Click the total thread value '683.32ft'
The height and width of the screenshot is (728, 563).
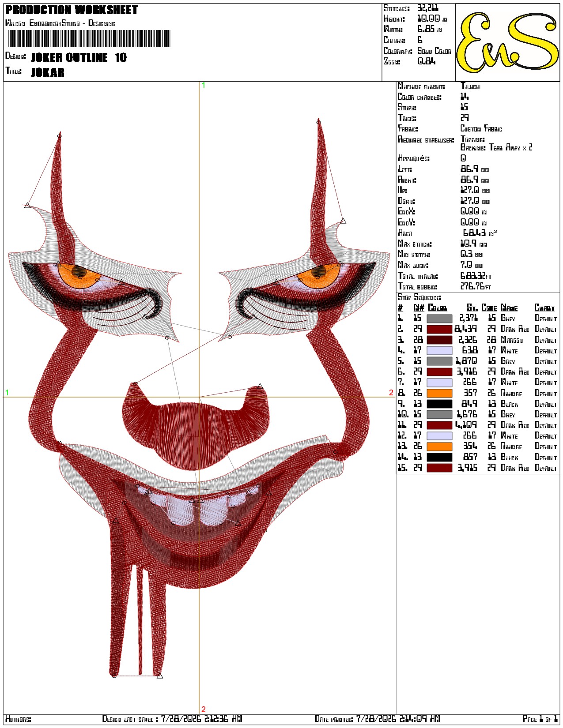click(x=476, y=276)
